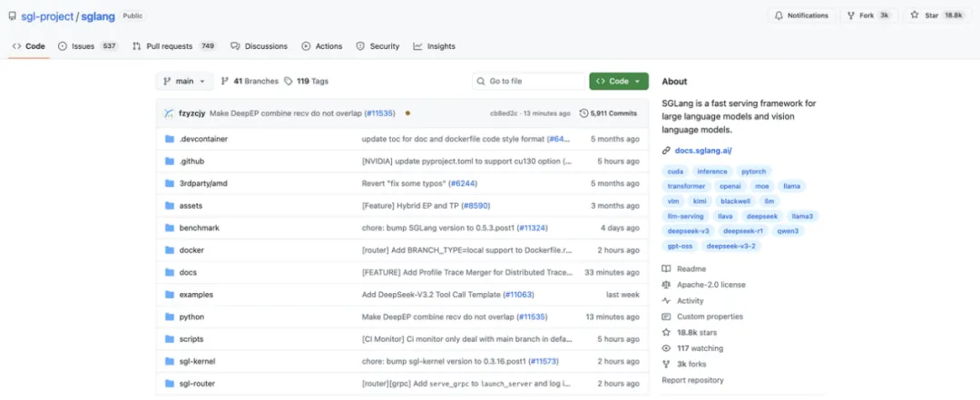The image size is (980, 400).
Task: Open the main branch dropdown
Action: coord(185,81)
